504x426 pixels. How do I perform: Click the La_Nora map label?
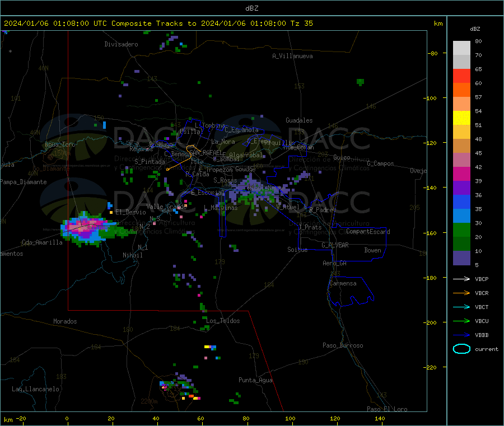[x=223, y=142]
